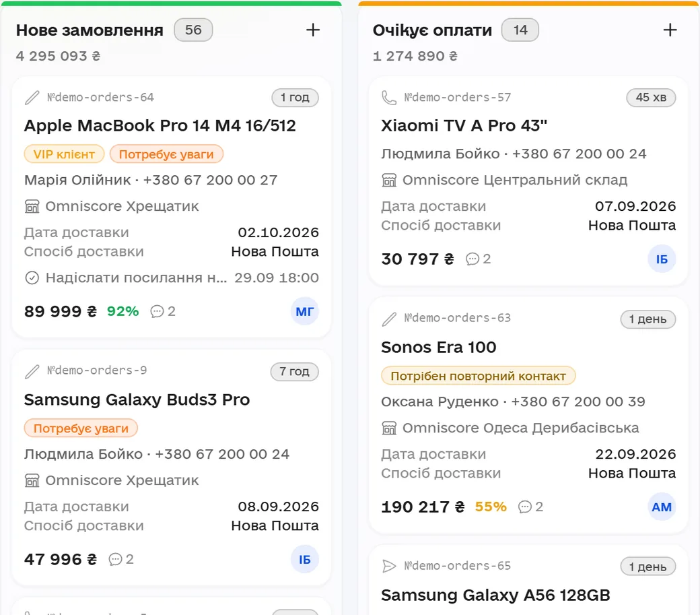Open comments icon on Sonos Era card
The width and height of the screenshot is (700, 615).
pos(524,507)
